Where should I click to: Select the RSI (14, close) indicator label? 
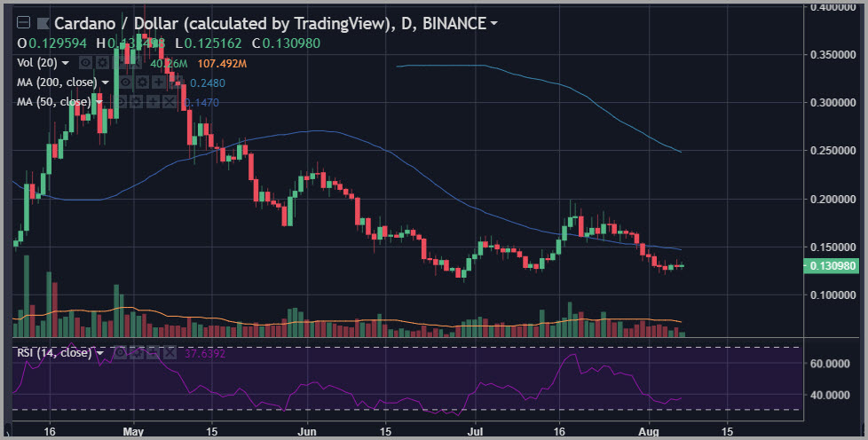click(54, 352)
